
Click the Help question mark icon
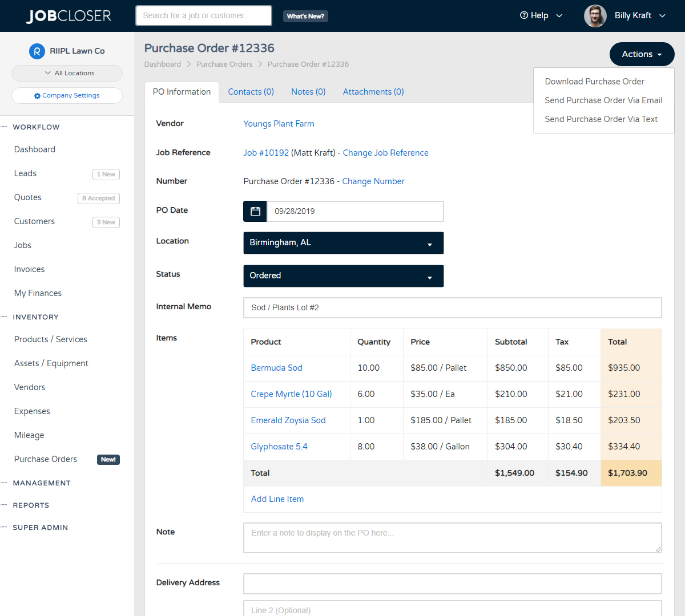pos(524,15)
